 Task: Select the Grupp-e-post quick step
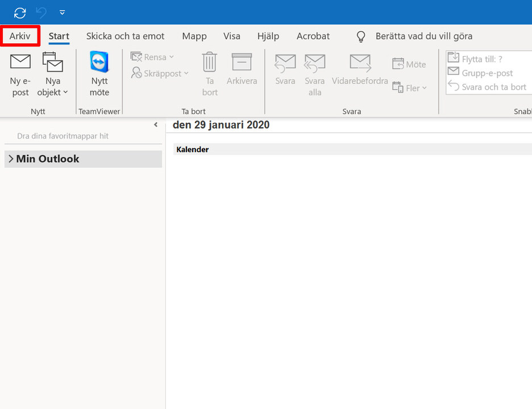click(x=480, y=73)
